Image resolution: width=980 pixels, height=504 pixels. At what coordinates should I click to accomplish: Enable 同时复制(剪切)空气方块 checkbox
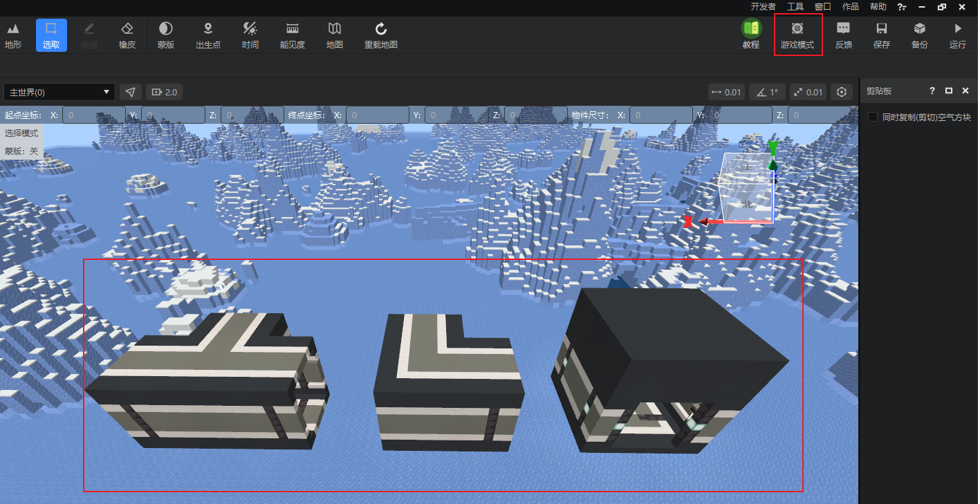coord(873,117)
